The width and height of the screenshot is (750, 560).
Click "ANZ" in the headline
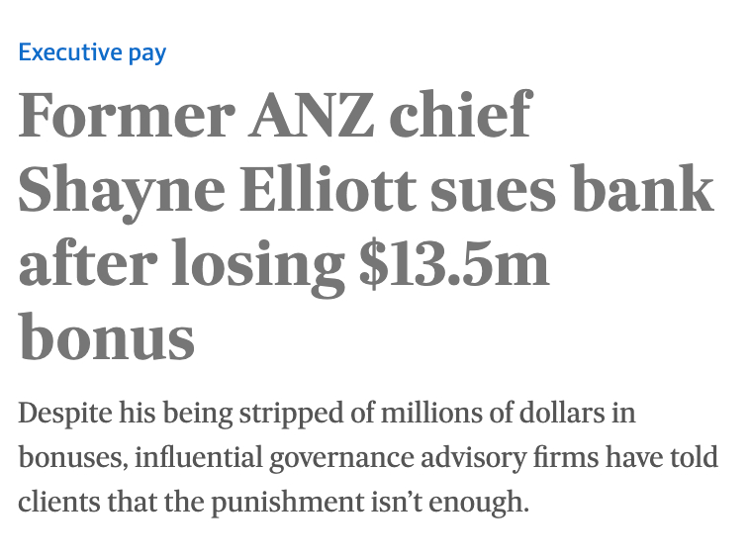(312, 118)
